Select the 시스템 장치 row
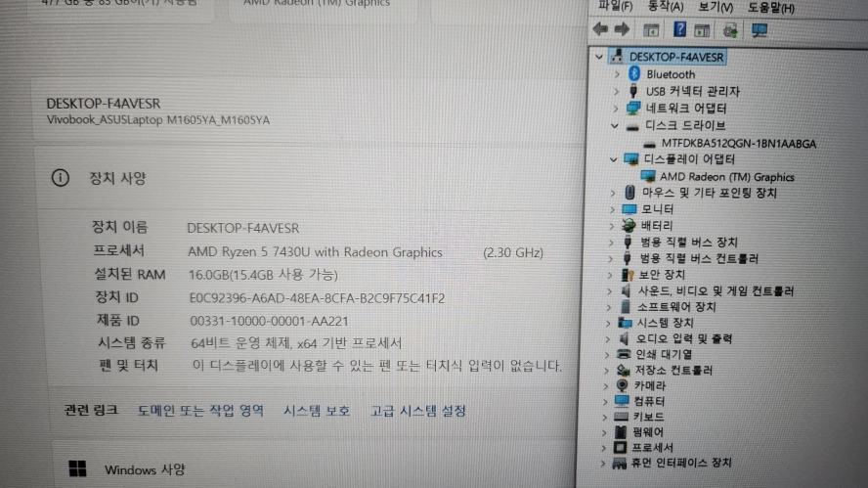Viewport: 868px width, 488px height. [x=665, y=323]
